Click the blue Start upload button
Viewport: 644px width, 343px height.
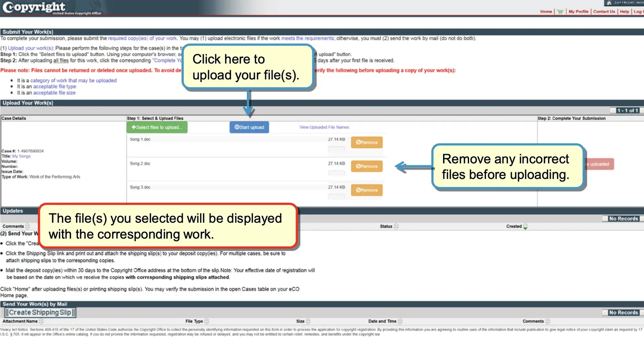(x=249, y=127)
